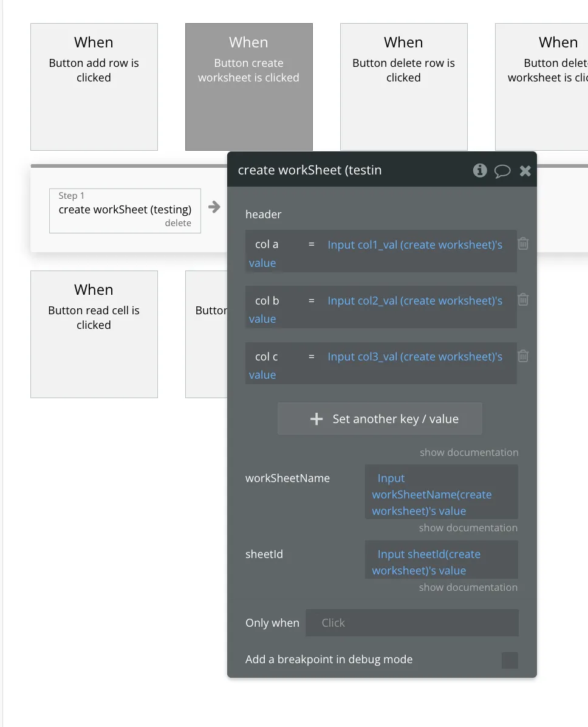This screenshot has height=727, width=588.
Task: Show documentation under header section
Action: [469, 452]
